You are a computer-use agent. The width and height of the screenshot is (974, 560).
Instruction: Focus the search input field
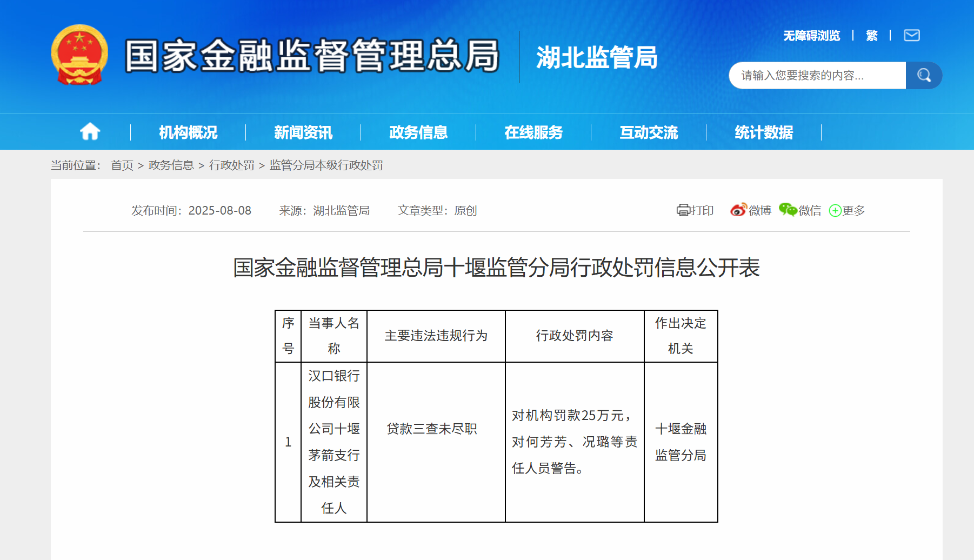pos(817,75)
